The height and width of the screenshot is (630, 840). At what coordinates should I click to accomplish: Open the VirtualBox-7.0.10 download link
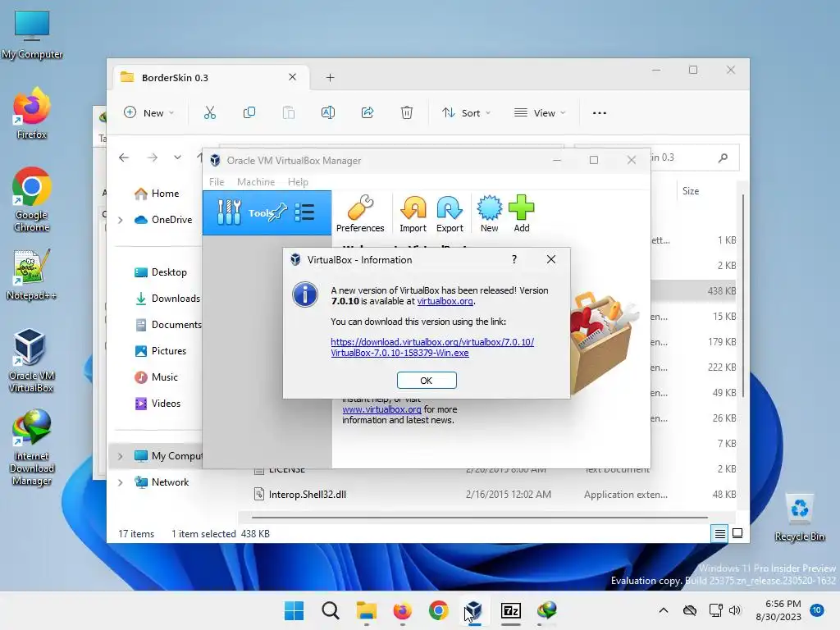[x=432, y=347]
